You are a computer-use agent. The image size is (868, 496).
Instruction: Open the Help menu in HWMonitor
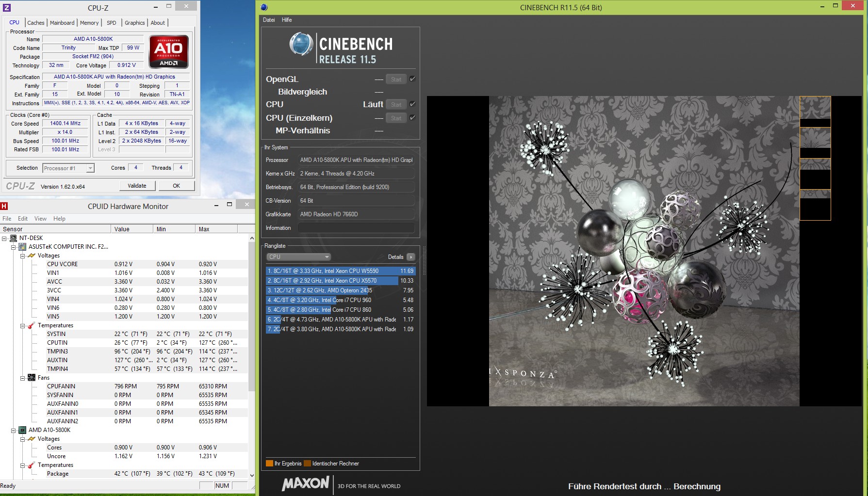[x=59, y=219]
